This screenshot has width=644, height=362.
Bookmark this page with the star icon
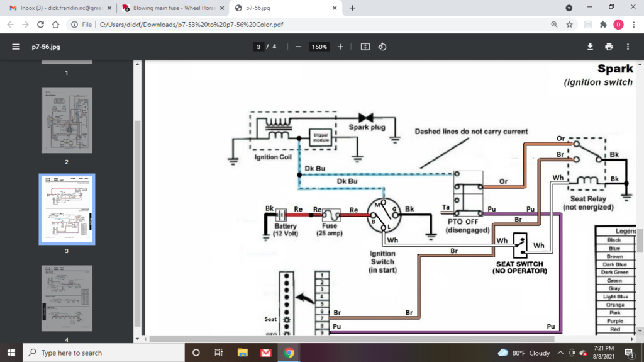point(570,25)
